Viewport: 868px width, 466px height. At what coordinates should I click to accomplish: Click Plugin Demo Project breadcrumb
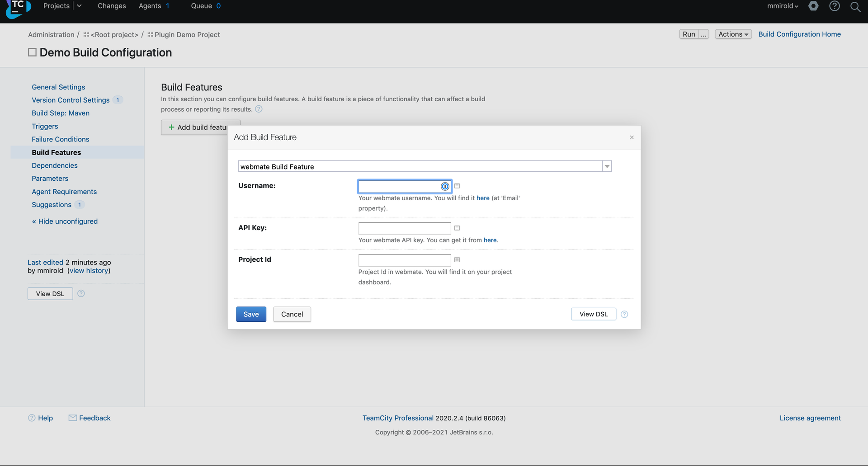pos(187,35)
